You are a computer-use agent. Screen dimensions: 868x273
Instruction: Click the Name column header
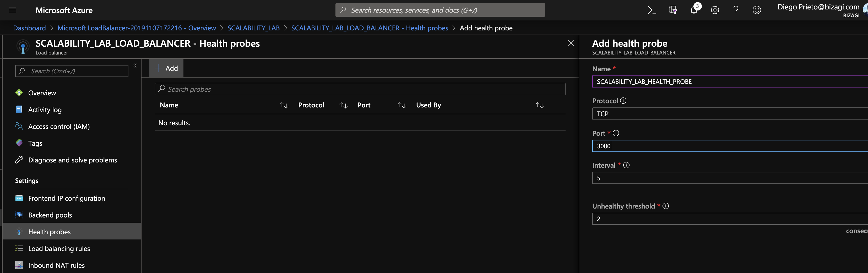tap(169, 105)
